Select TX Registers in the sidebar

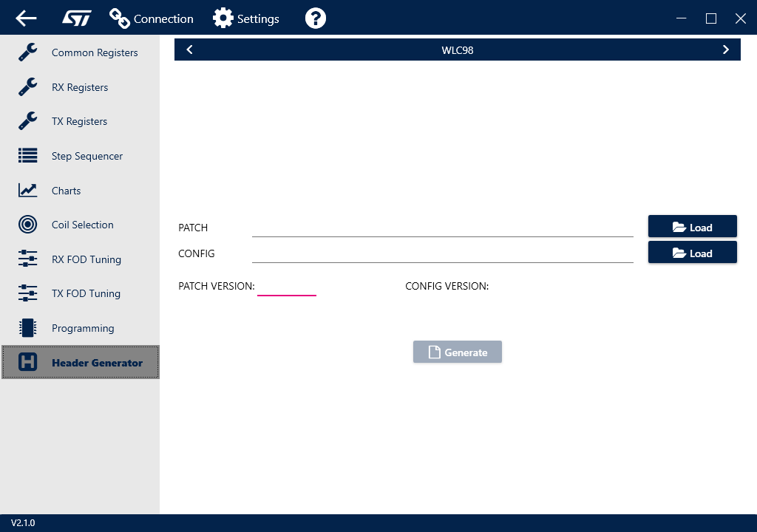click(27, 121)
